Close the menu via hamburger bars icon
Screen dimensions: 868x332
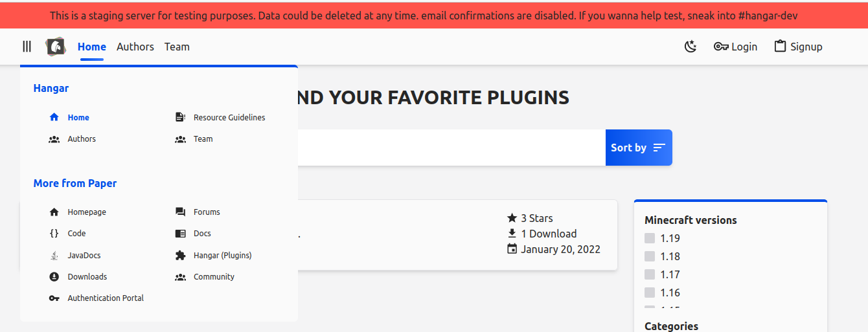tap(27, 47)
